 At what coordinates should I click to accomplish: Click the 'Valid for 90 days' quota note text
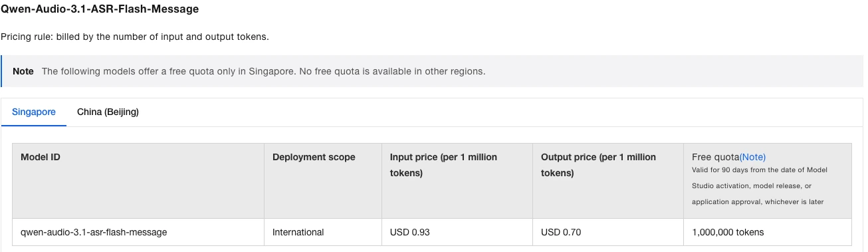point(760,186)
